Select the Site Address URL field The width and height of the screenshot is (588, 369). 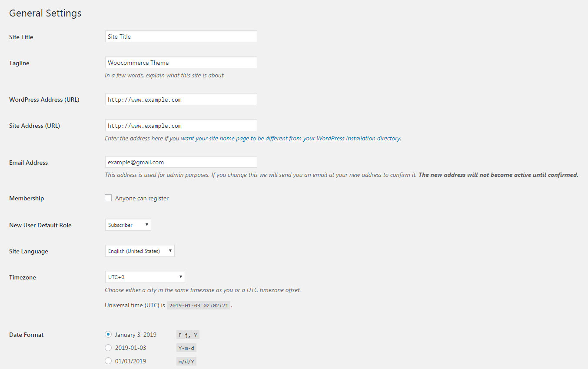[x=181, y=126]
